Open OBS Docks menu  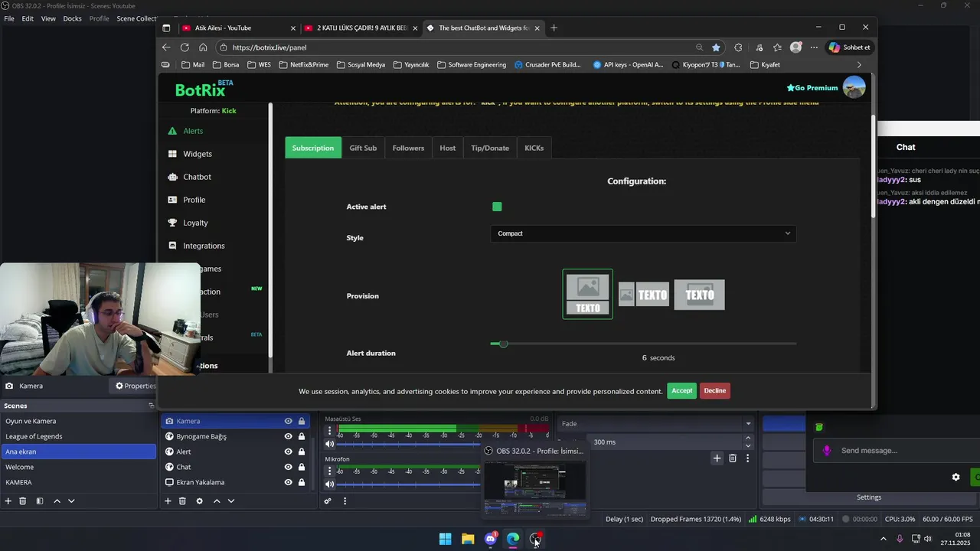tap(72, 18)
